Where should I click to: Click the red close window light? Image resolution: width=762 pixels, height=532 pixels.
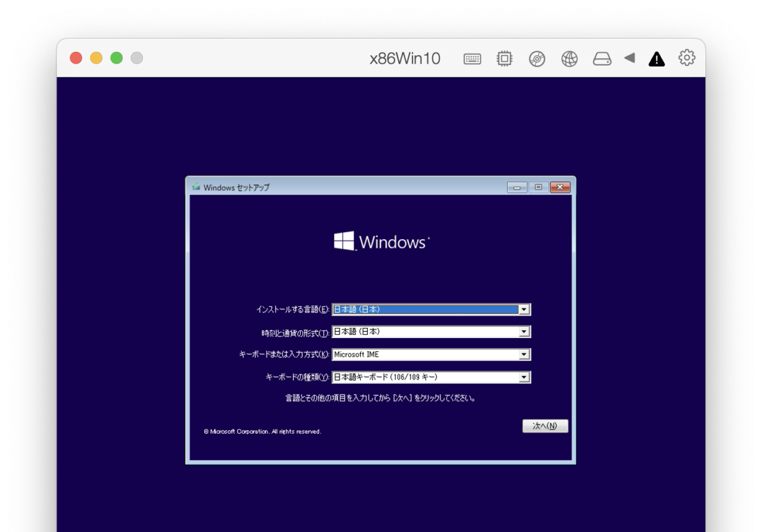pos(76,58)
